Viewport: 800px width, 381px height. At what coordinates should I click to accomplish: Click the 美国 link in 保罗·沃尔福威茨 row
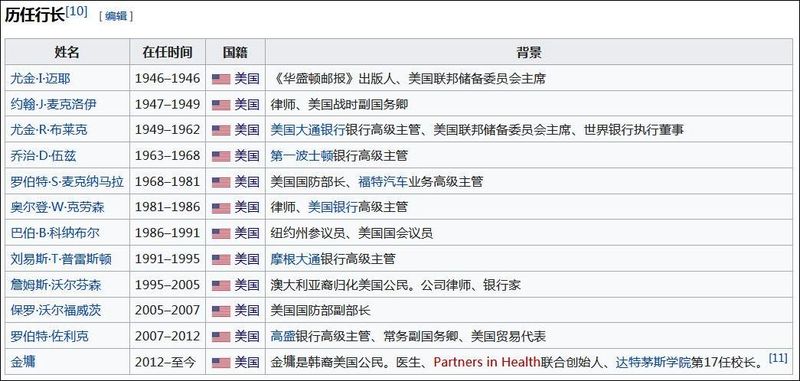(x=247, y=311)
